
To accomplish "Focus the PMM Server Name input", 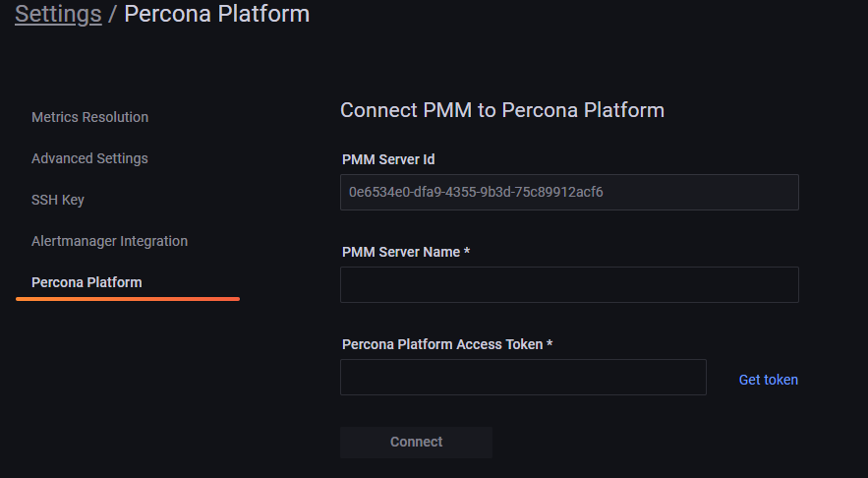I will pyautogui.click(x=569, y=284).
